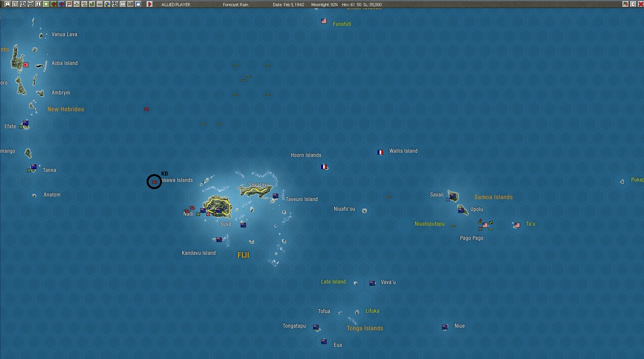This screenshot has height=359, width=644.
Task: Select the Tongatapu base flag
Action: [x=316, y=327]
